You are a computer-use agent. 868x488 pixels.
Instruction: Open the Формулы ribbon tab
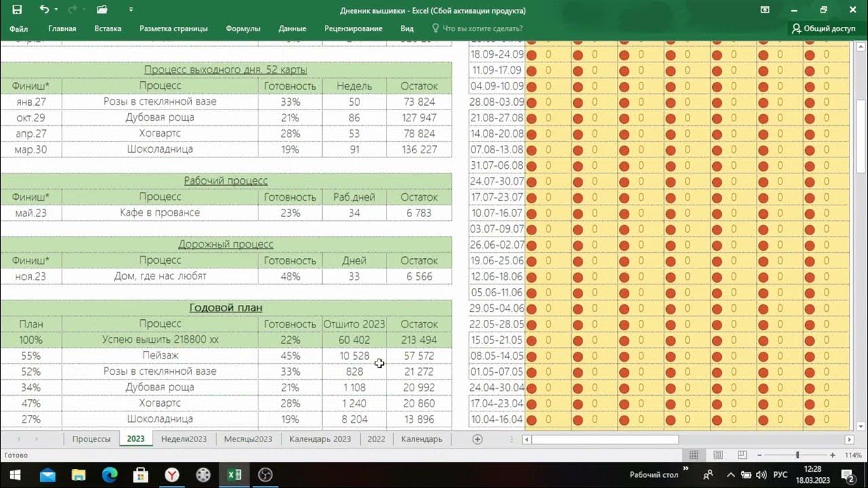pos(243,29)
